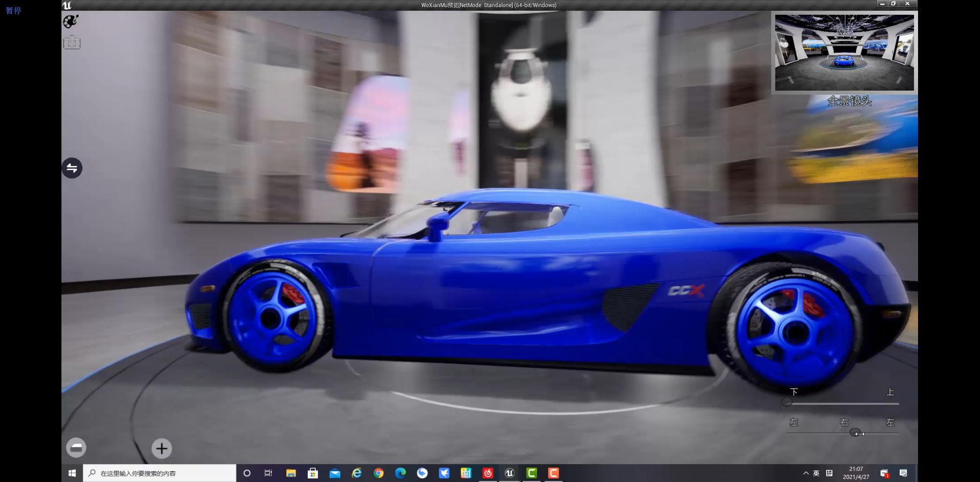Screen dimensions: 980x482
Task: Switch to Unreal Engine taskbar icon
Action: (509, 473)
